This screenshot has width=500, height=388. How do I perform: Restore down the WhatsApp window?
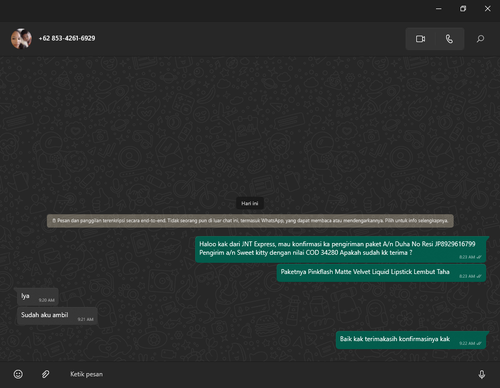[463, 9]
